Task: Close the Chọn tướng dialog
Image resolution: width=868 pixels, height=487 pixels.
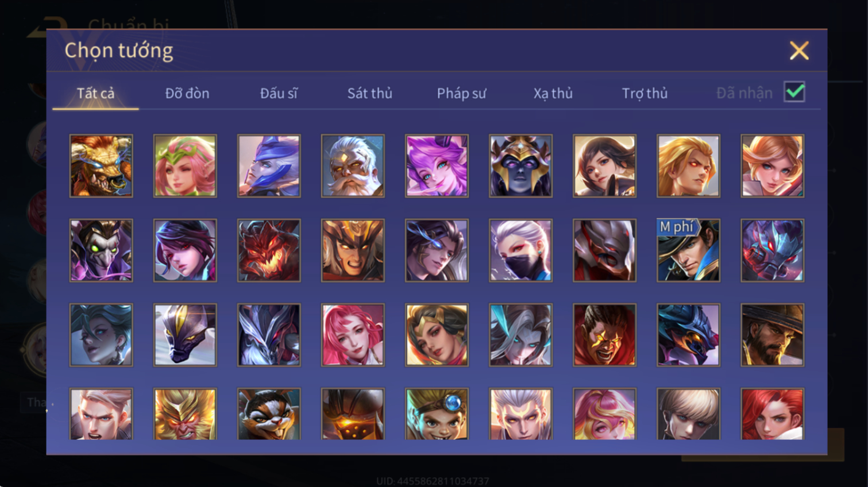Action: tap(799, 51)
